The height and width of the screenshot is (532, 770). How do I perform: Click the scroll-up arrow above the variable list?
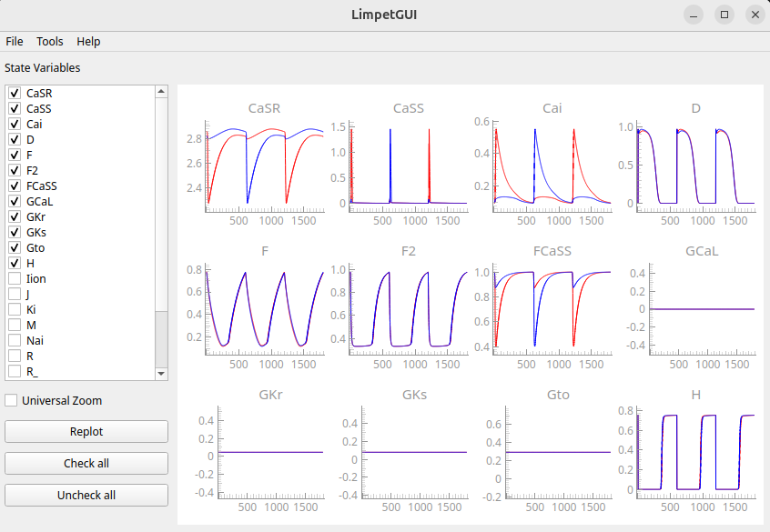pos(161,90)
